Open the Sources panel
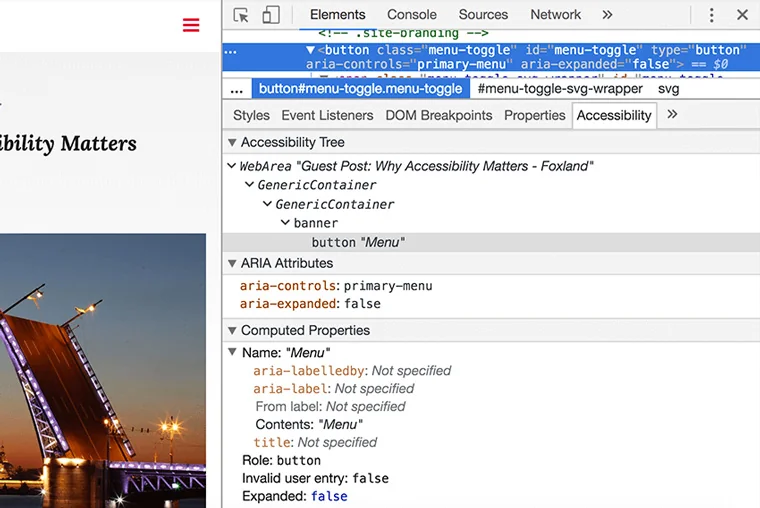The width and height of the screenshot is (760, 508). point(483,15)
